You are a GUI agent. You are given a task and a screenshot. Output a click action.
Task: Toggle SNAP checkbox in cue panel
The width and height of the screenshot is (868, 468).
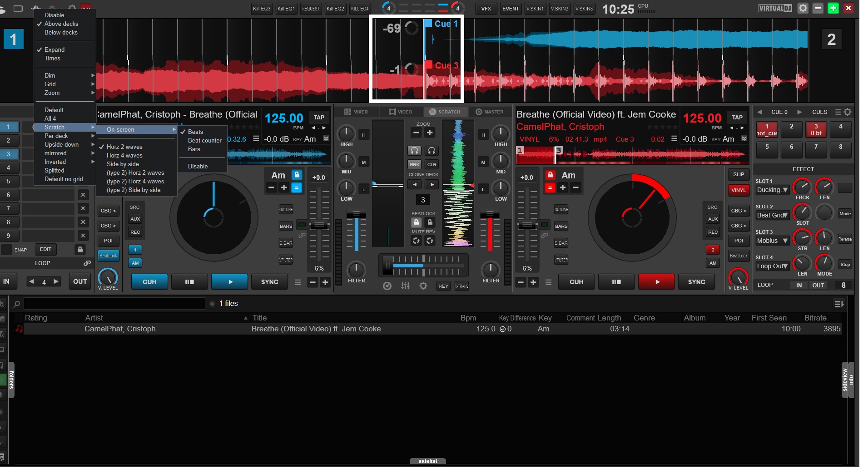[x=7, y=249]
